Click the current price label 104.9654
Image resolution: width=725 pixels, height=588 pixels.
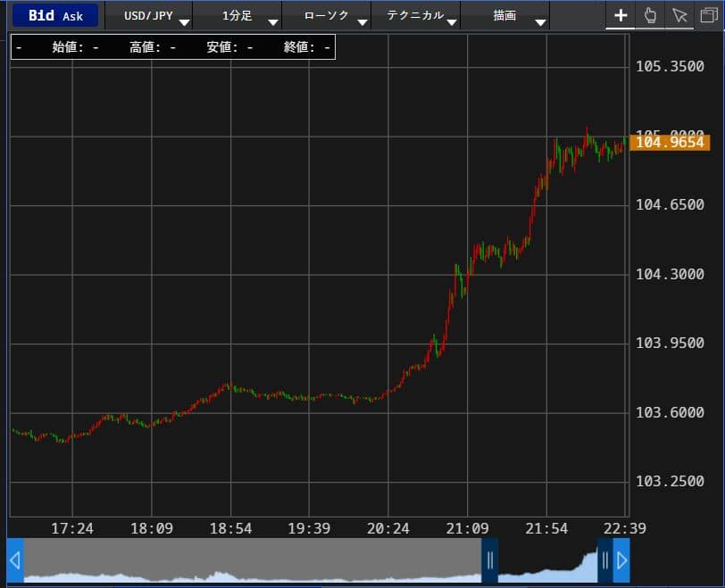(x=670, y=142)
